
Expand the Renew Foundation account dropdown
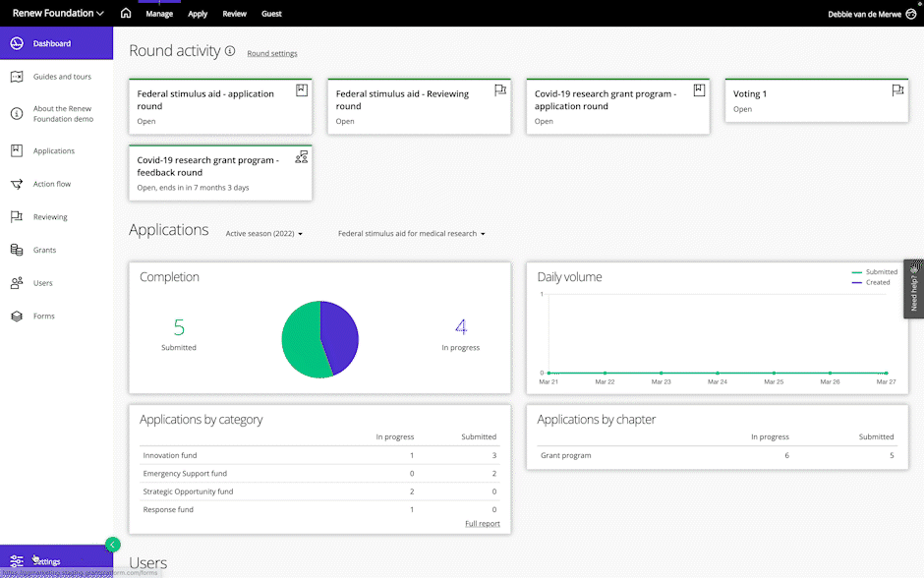coord(58,14)
